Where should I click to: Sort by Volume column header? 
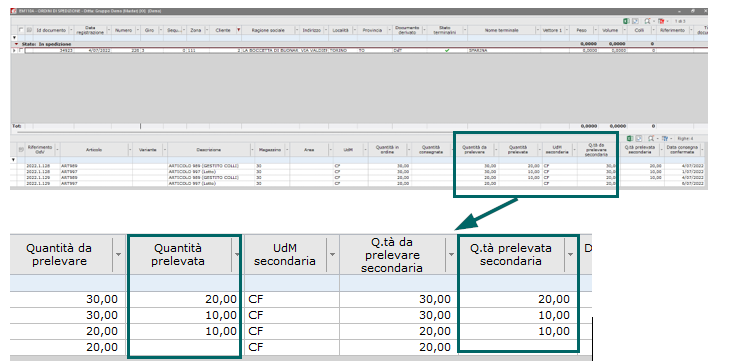tap(609, 30)
